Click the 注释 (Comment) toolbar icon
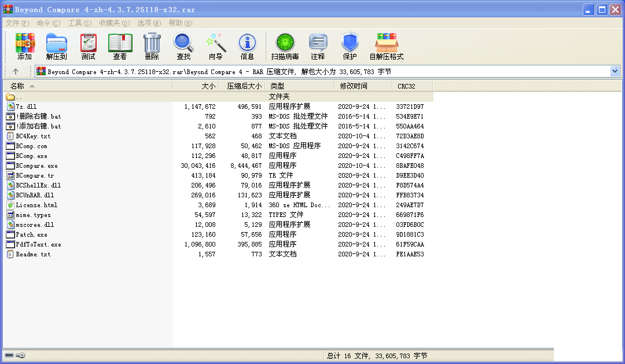This screenshot has width=625, height=364. pos(318,43)
